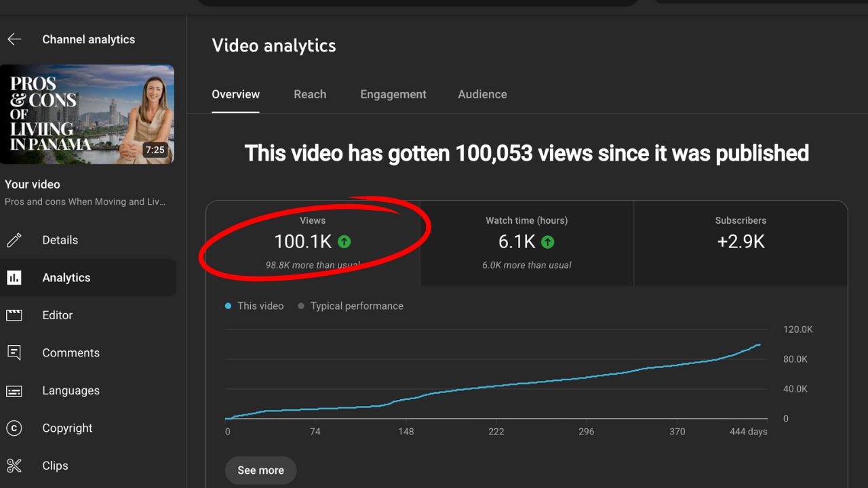Select the Views metric card
868x488 pixels.
313,243
